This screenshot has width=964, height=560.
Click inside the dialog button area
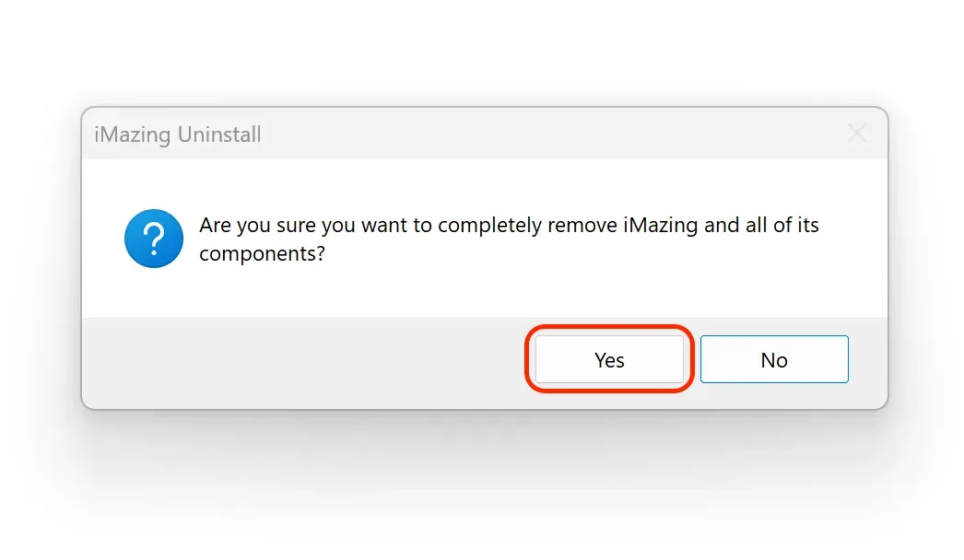tap(691, 359)
